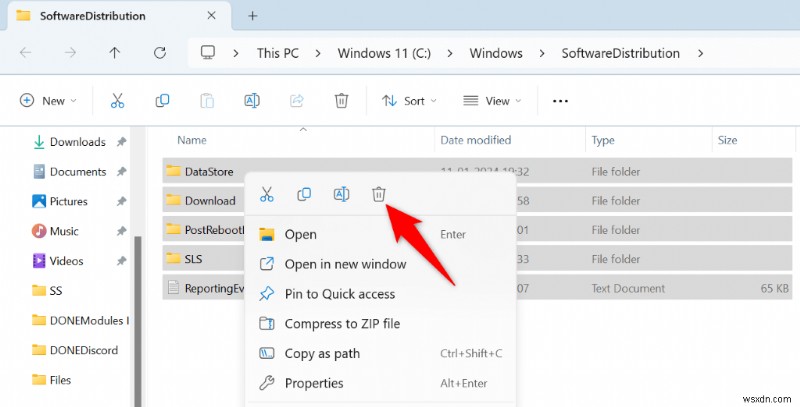Expand chevron after SoftwareDistribution in the path
This screenshot has width=800, height=407.
700,53
